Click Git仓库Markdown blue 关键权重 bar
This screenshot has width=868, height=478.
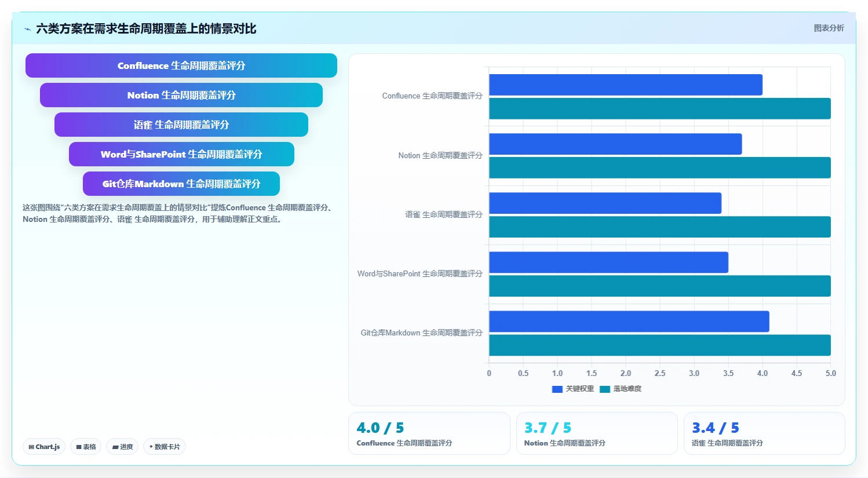click(629, 322)
